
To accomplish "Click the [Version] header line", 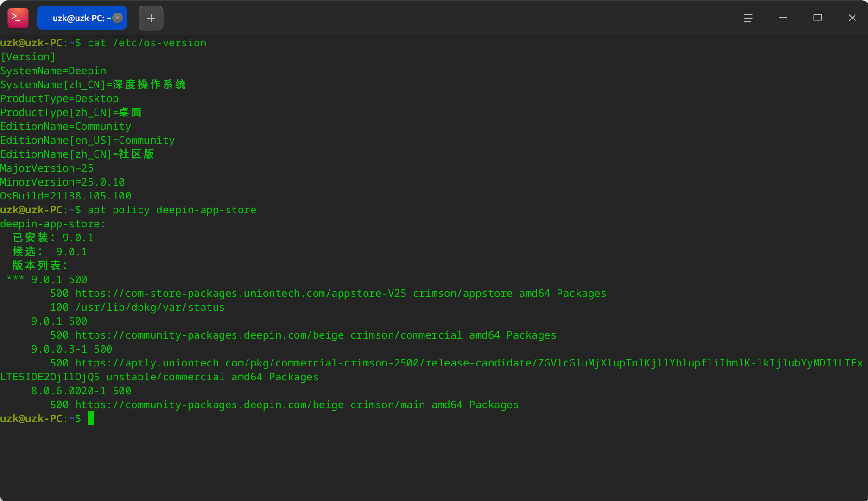I will tap(28, 57).
